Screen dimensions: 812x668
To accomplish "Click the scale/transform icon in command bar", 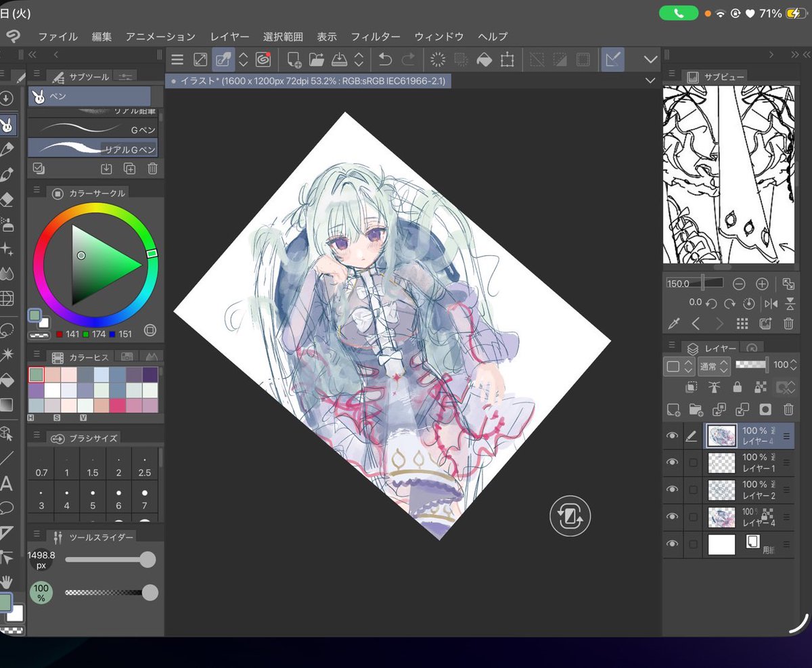I will (507, 60).
